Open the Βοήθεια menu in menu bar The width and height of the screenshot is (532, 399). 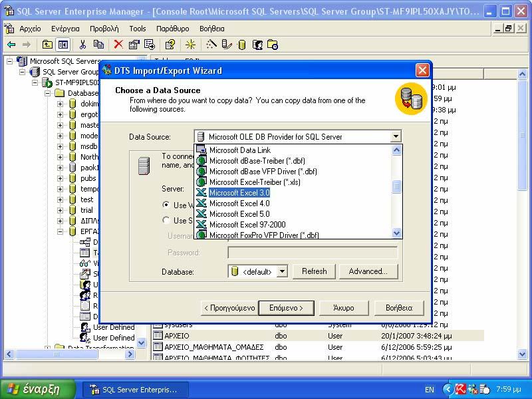211,29
